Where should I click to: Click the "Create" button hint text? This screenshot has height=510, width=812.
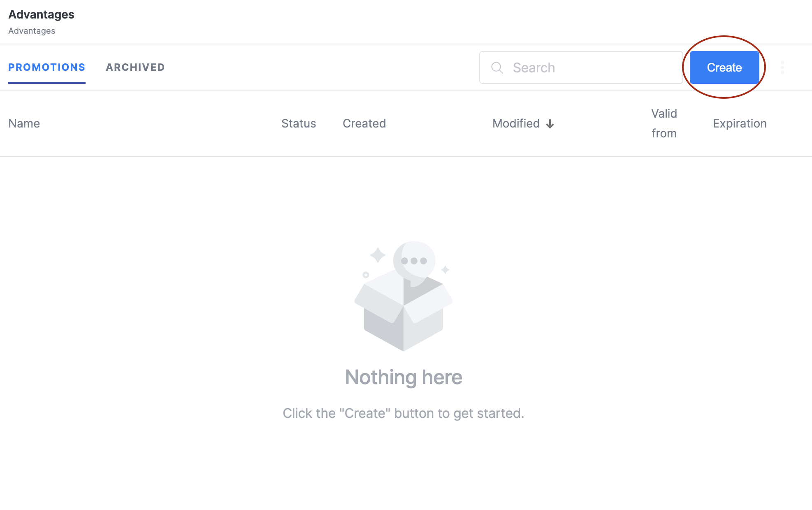click(404, 413)
